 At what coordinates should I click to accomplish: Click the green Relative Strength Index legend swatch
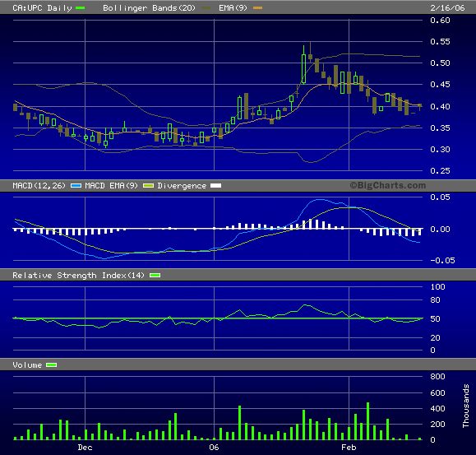pyautogui.click(x=155, y=275)
